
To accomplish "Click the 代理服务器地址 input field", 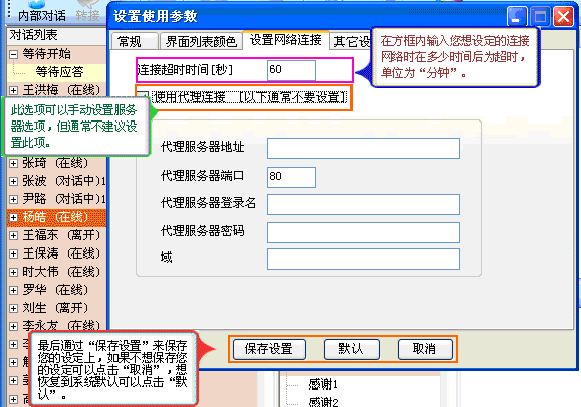I will (x=363, y=149).
